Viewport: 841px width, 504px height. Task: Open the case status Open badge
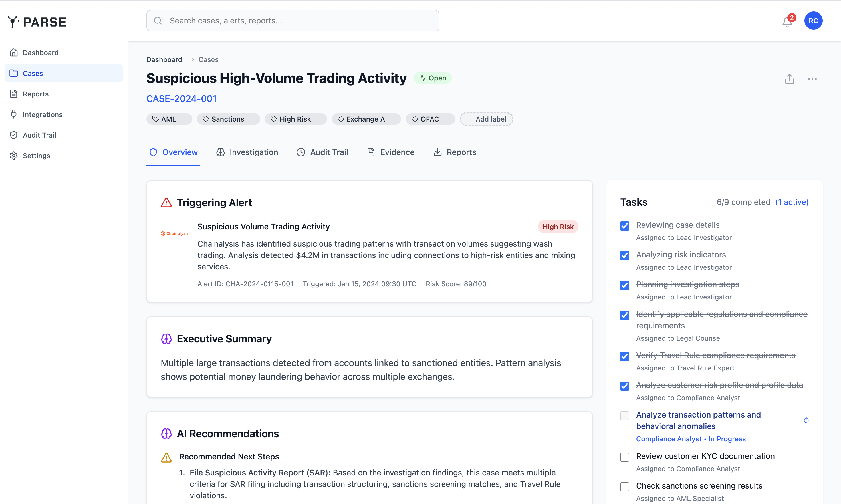point(433,78)
